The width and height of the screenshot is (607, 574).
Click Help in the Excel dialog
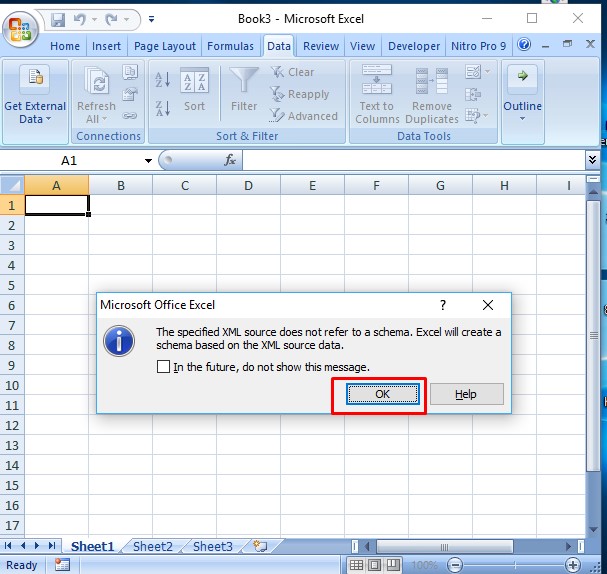(466, 394)
